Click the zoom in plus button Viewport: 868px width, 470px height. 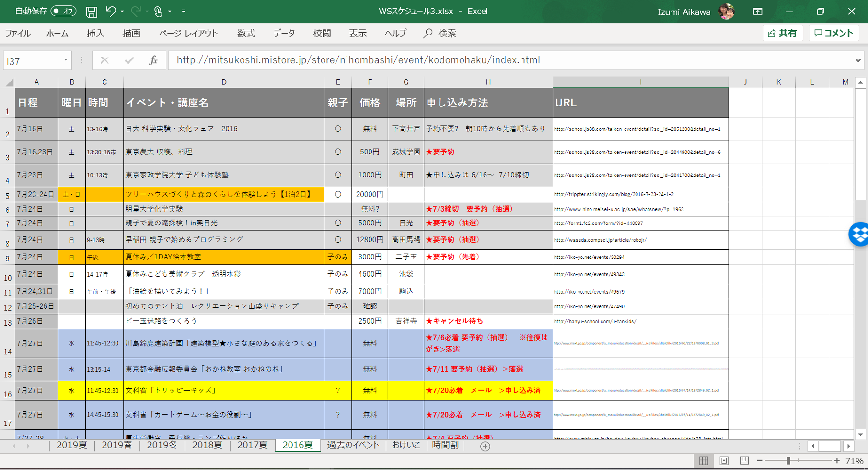pyautogui.click(x=837, y=461)
